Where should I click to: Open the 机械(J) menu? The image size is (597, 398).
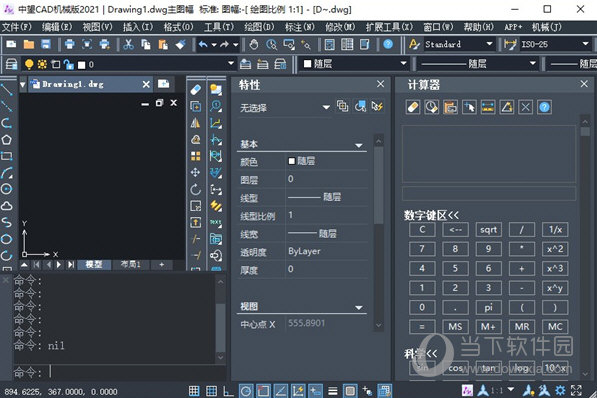click(547, 27)
